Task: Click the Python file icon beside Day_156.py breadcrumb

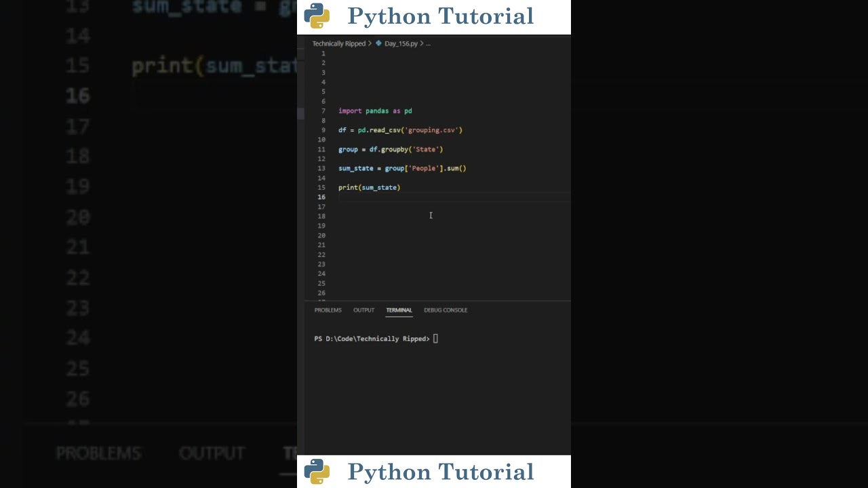Action: point(378,43)
